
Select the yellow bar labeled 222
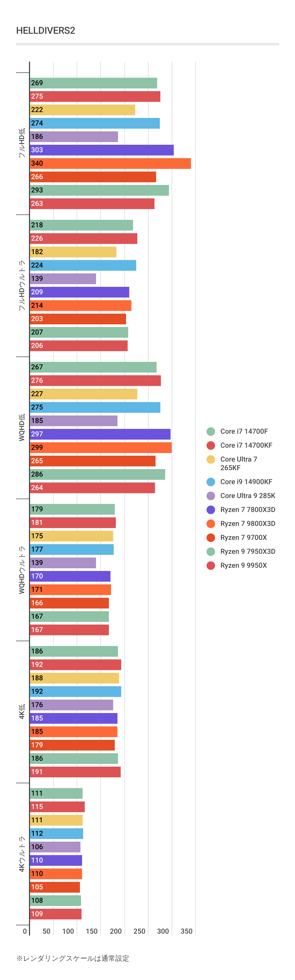pos(83,110)
